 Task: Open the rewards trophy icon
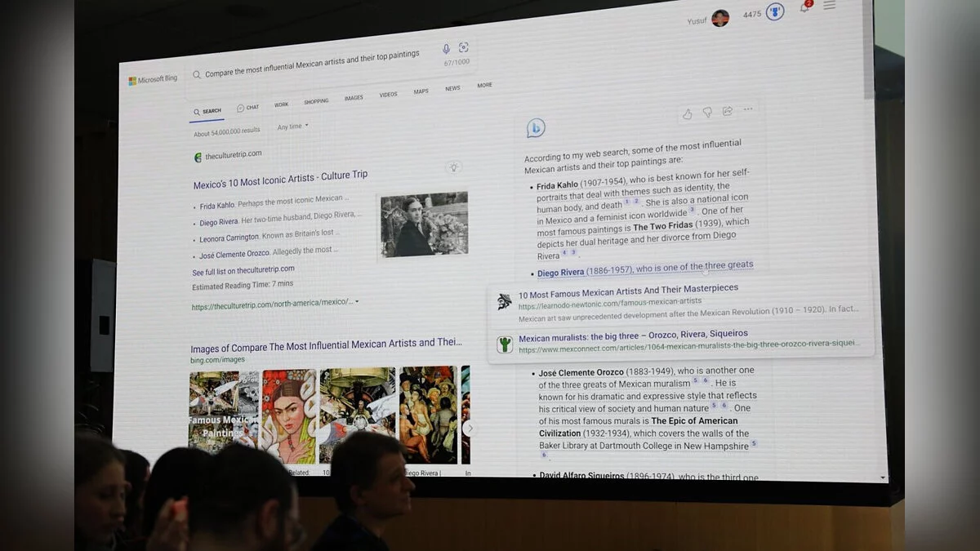tap(775, 11)
